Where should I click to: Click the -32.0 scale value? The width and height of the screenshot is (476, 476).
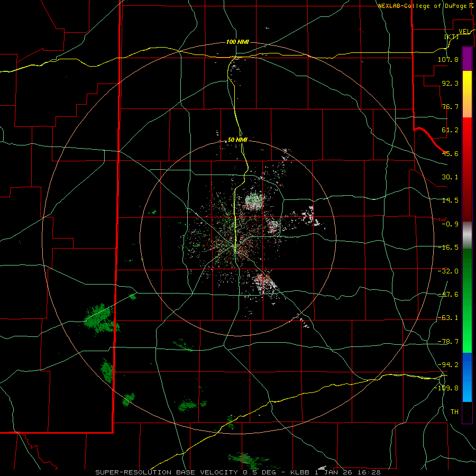tap(448, 271)
